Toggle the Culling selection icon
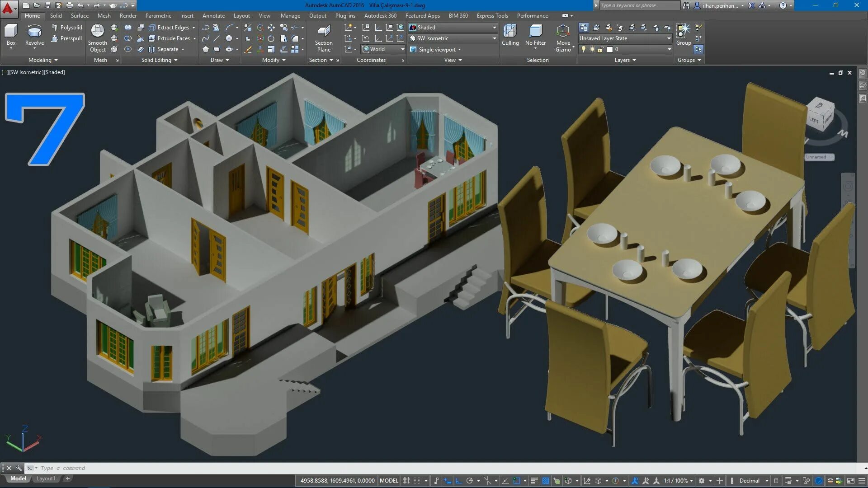This screenshot has width=868, height=488. coord(510,32)
